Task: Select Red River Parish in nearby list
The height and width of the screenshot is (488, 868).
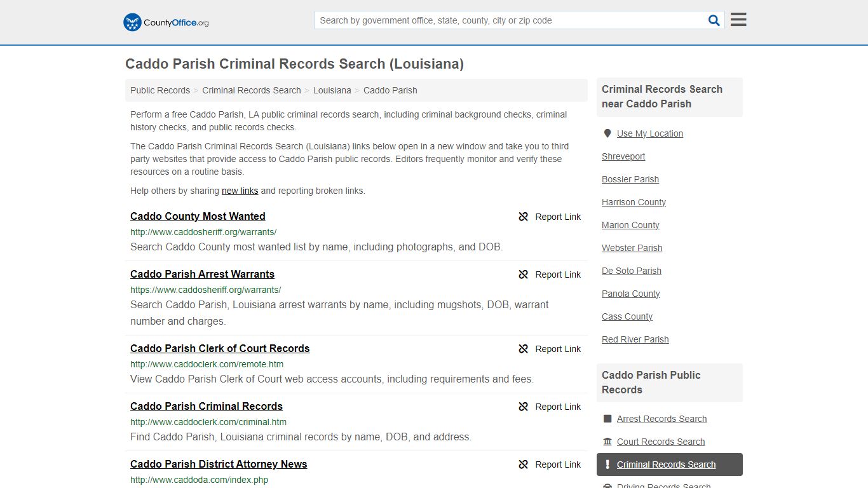Action: (x=635, y=339)
